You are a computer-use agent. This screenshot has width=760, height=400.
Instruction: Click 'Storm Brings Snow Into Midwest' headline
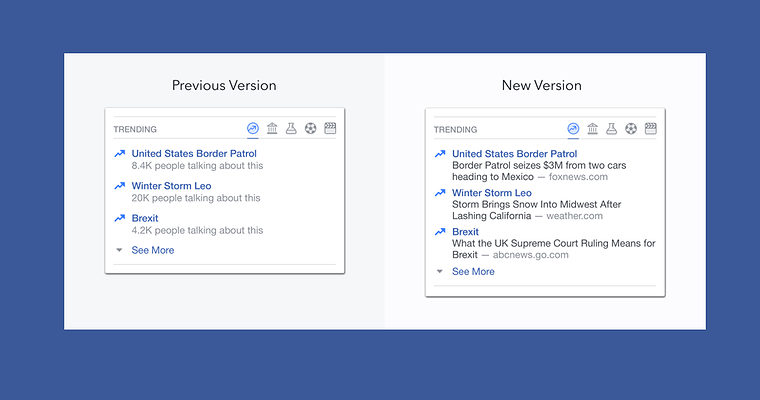[x=537, y=210]
